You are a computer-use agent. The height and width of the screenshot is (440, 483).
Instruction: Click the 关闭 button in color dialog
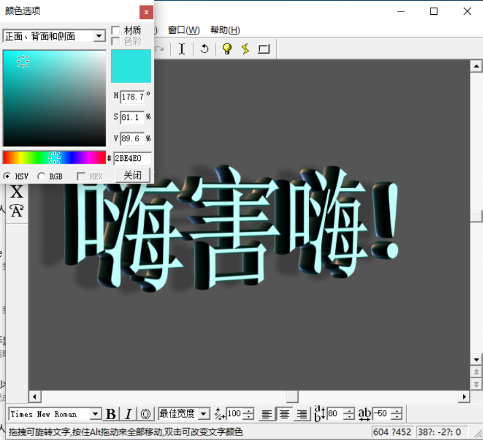click(x=133, y=175)
